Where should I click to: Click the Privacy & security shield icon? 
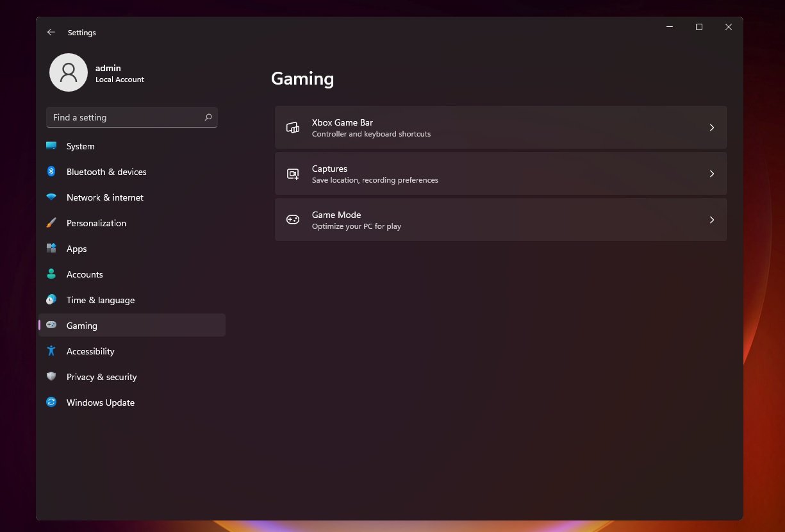51,377
